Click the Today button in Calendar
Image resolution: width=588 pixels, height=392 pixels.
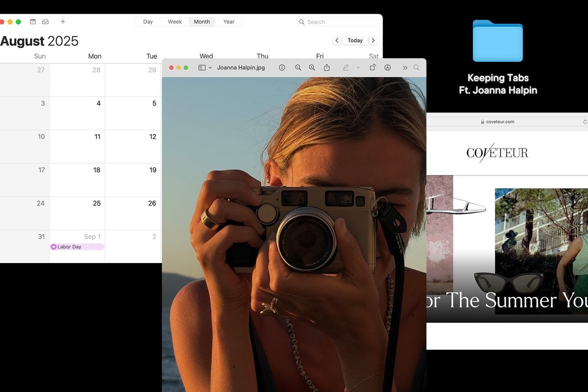pyautogui.click(x=355, y=41)
